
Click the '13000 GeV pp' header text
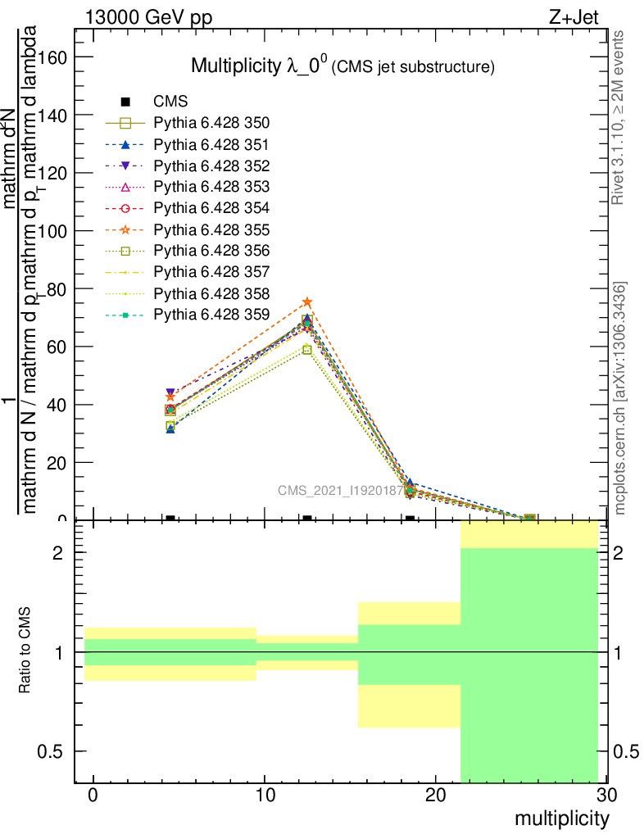pos(148,17)
